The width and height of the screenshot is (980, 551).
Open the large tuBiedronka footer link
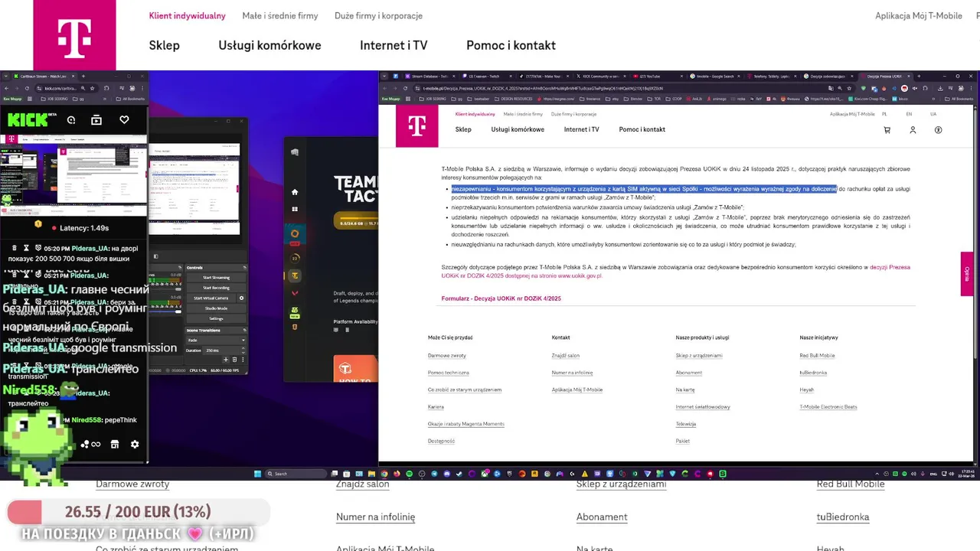point(843,517)
